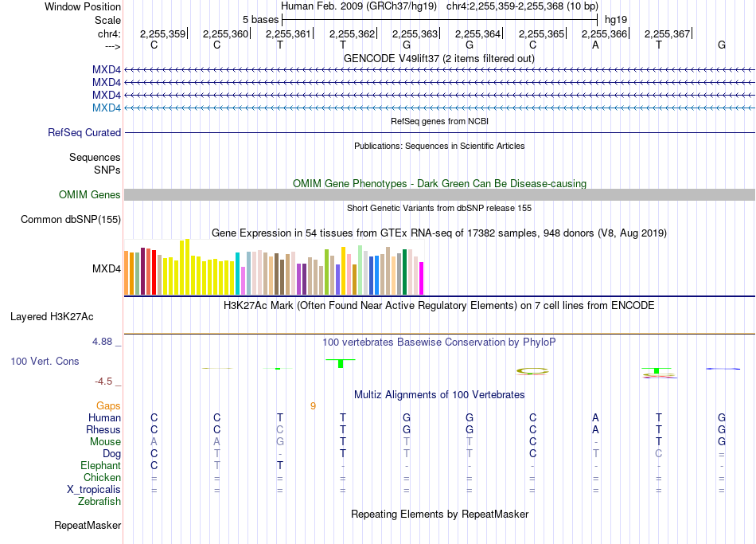Image resolution: width=756 pixels, height=544 pixels.
Task: Click base position label 2,255,363
Action: [x=415, y=33]
